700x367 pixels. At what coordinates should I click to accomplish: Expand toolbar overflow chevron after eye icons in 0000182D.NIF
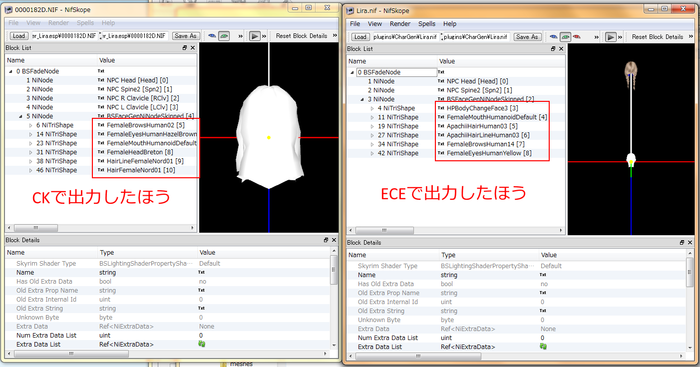[x=241, y=36]
